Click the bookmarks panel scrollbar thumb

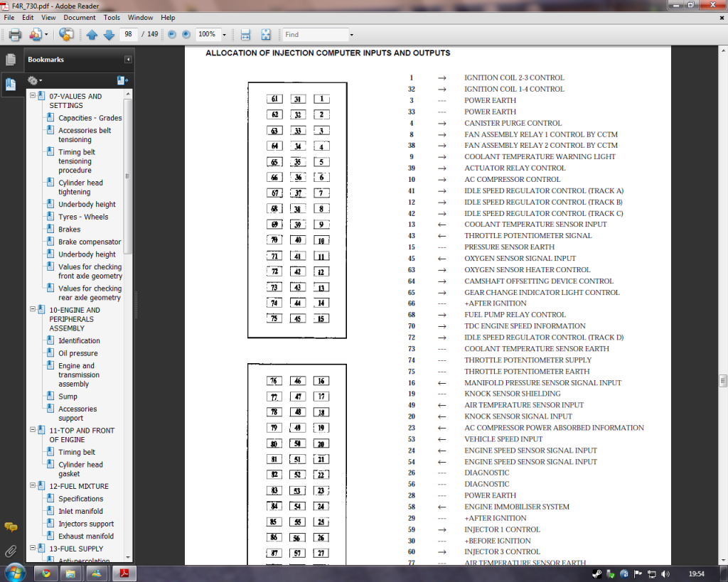pyautogui.click(x=128, y=176)
